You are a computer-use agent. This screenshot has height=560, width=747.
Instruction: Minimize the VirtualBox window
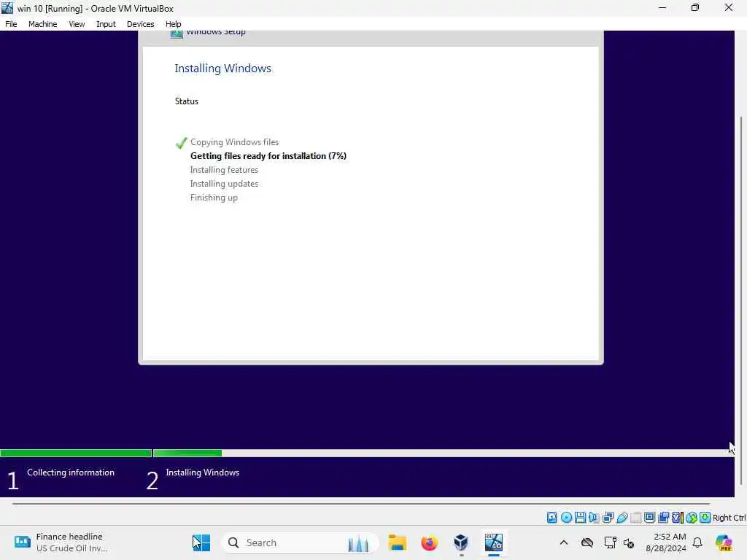click(x=662, y=8)
